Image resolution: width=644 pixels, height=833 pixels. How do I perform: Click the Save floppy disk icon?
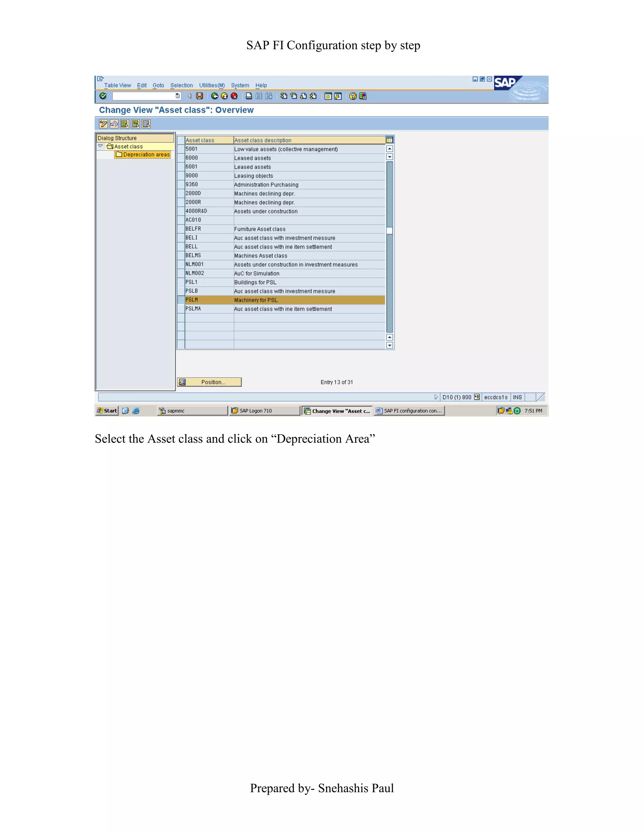(x=199, y=96)
